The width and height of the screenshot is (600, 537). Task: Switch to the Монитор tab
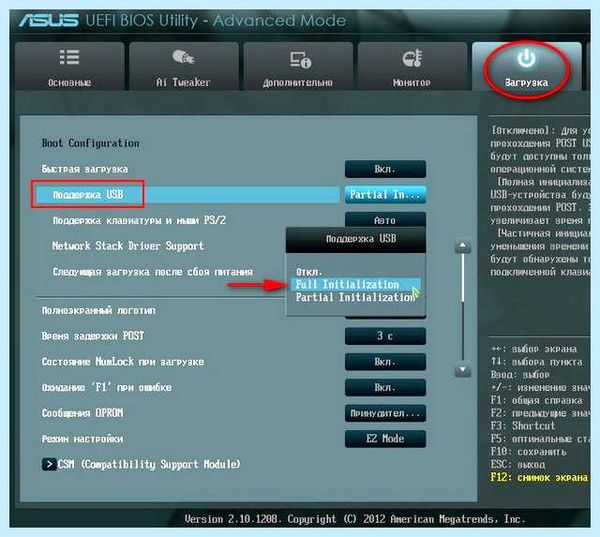tap(412, 66)
